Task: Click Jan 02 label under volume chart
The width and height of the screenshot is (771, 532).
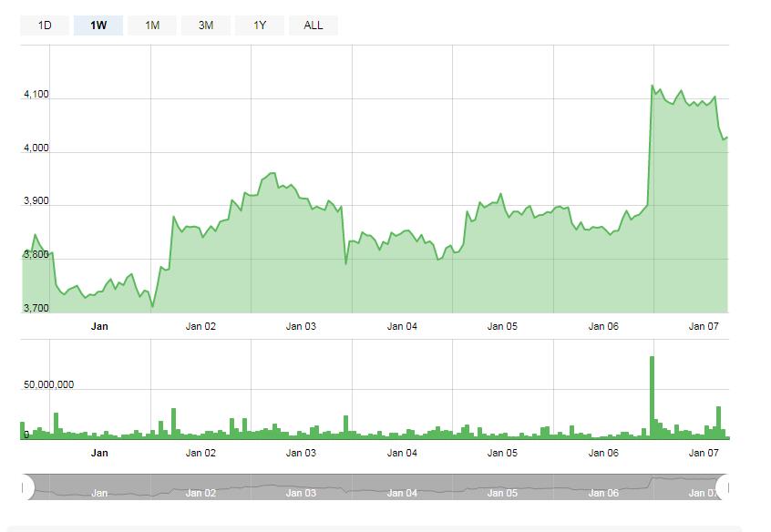Action: click(x=200, y=454)
